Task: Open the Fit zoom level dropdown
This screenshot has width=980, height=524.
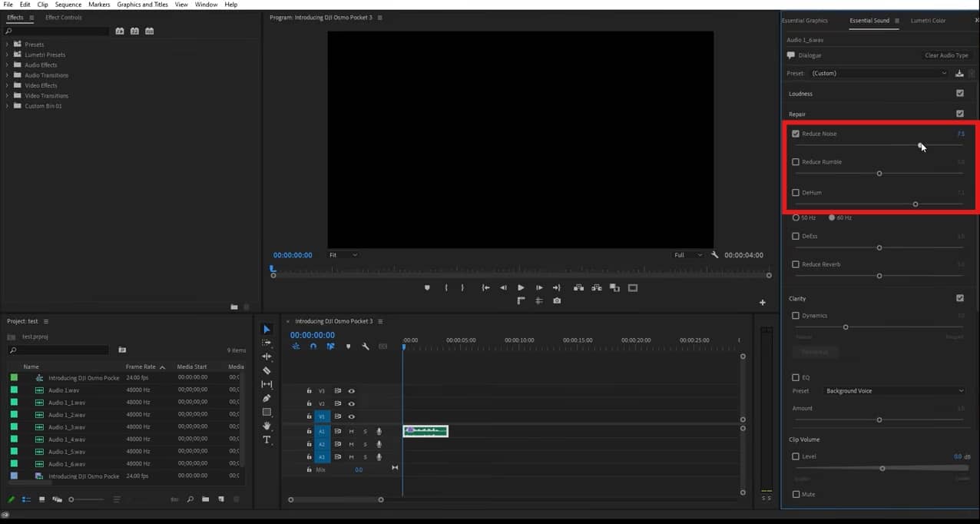Action: point(343,255)
